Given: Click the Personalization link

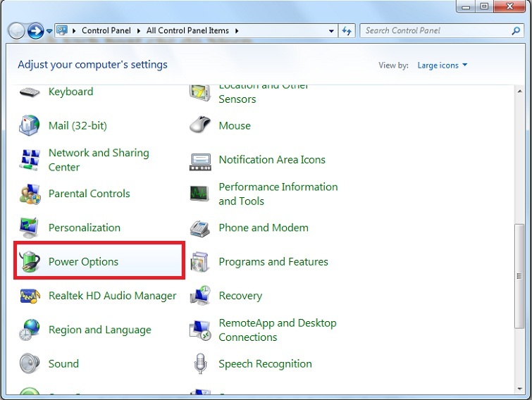Looking at the screenshot, I should 84,228.
